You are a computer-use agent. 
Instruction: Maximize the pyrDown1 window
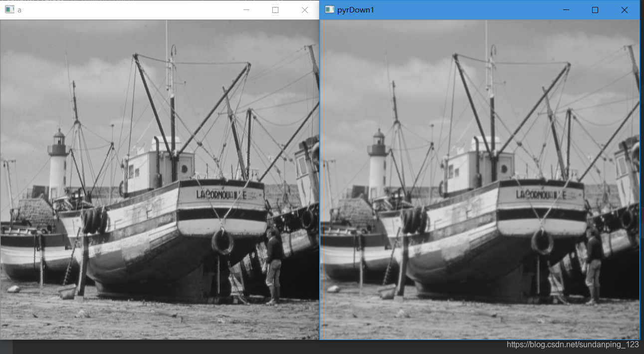pyautogui.click(x=595, y=10)
